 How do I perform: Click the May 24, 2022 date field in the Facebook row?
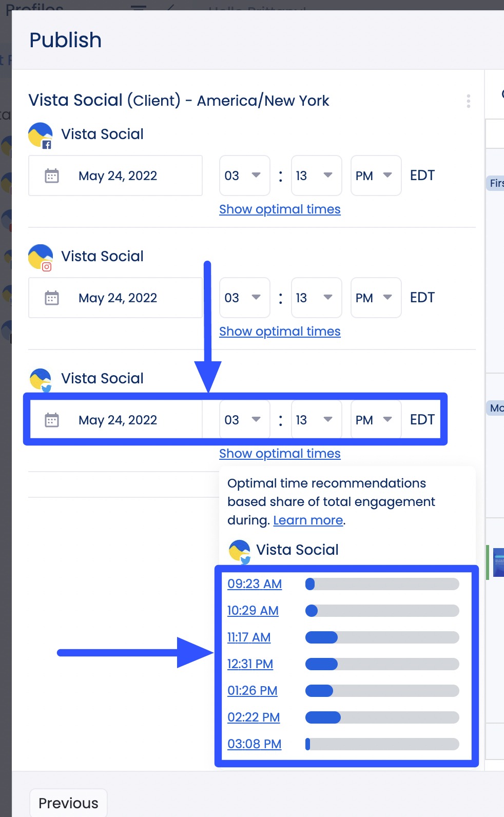(117, 176)
